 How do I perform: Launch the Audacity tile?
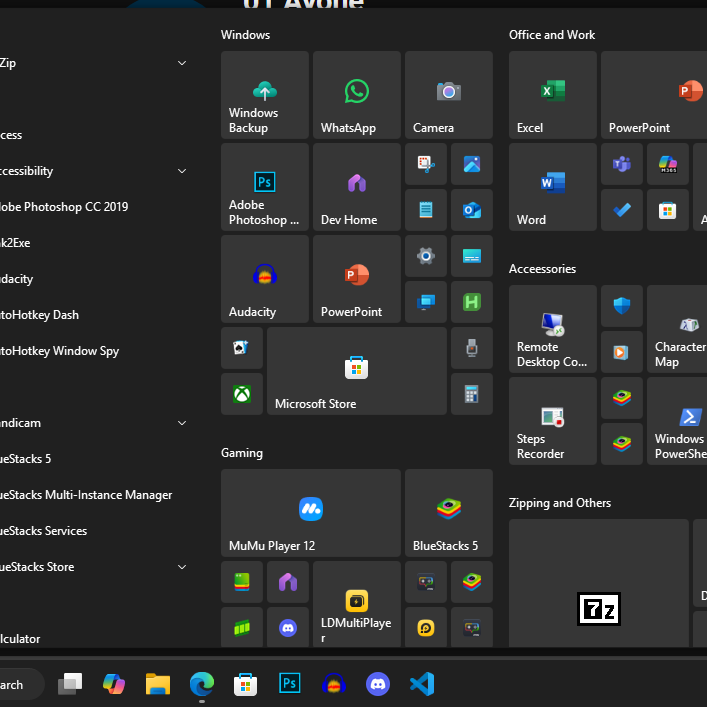pyautogui.click(x=265, y=279)
